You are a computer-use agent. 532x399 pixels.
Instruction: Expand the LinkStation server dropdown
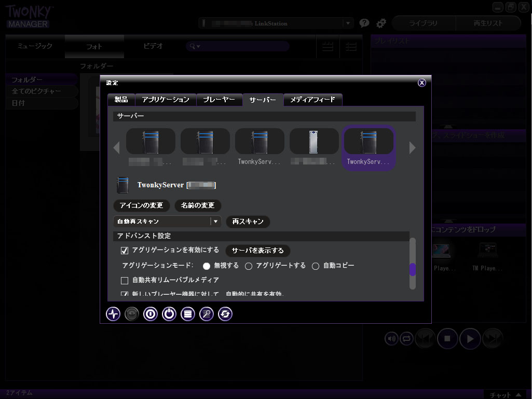[347, 23]
